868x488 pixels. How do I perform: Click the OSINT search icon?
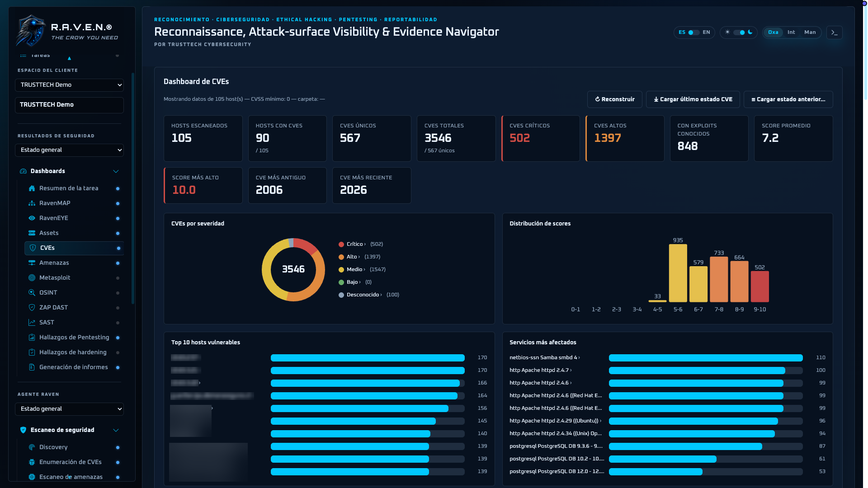pos(32,293)
